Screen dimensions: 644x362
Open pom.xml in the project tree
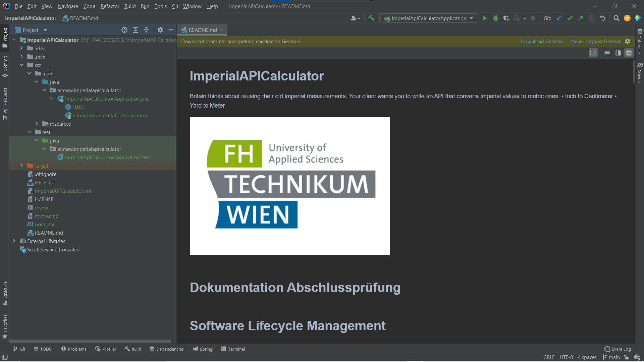pyautogui.click(x=44, y=224)
